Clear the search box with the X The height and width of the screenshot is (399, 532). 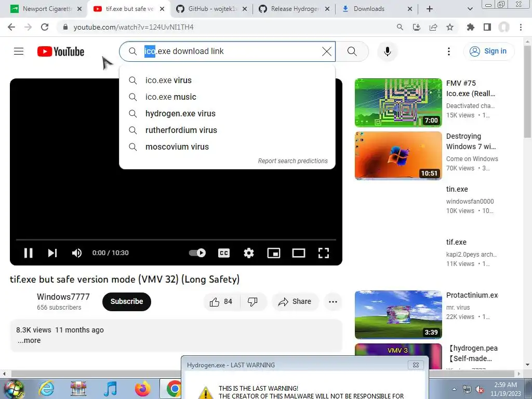(x=327, y=51)
